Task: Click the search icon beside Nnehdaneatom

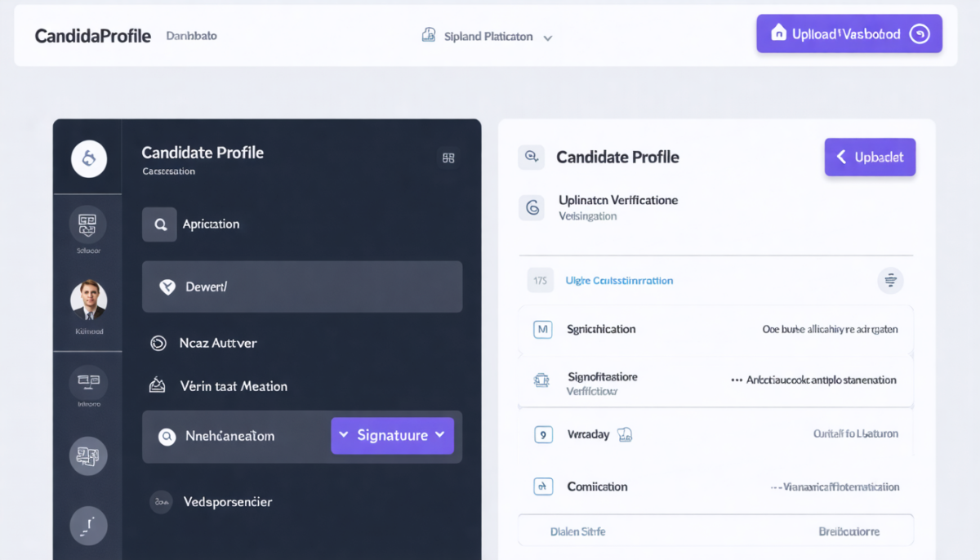Action: click(x=167, y=437)
